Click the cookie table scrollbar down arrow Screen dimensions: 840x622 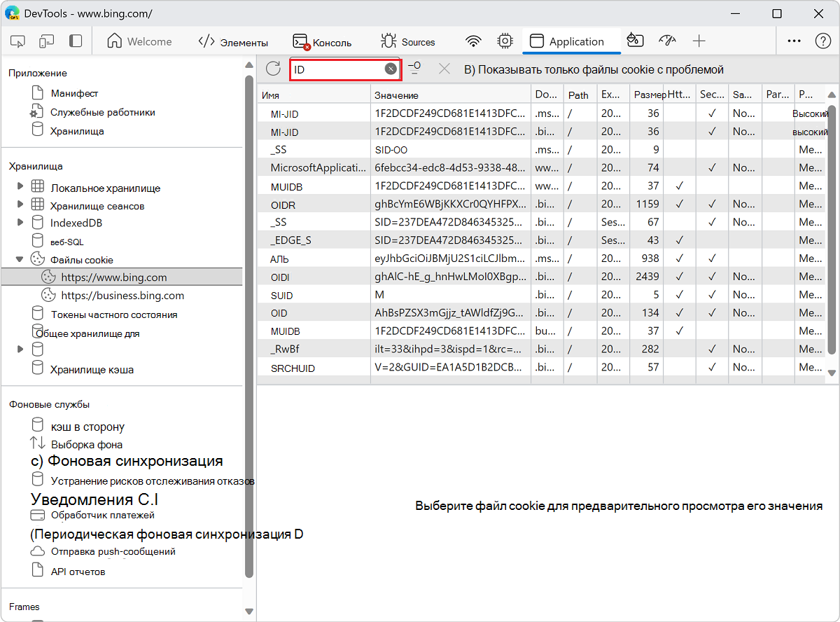832,373
